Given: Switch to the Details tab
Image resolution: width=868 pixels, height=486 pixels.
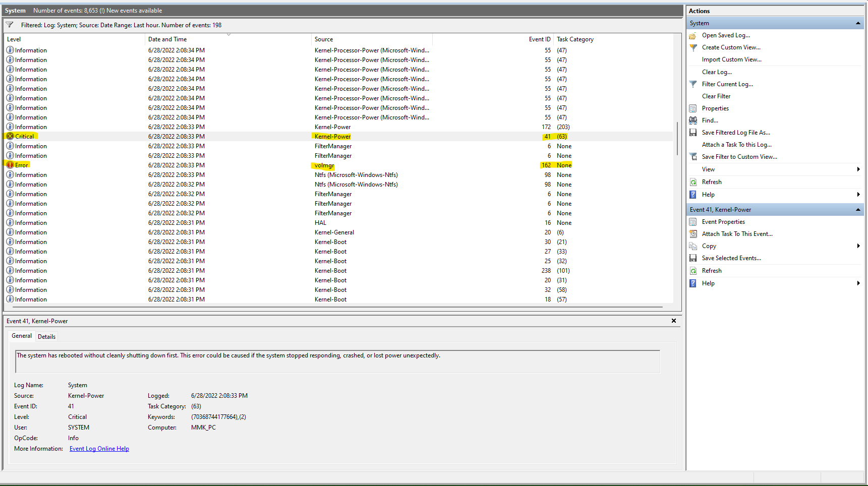Looking at the screenshot, I should 46,337.
